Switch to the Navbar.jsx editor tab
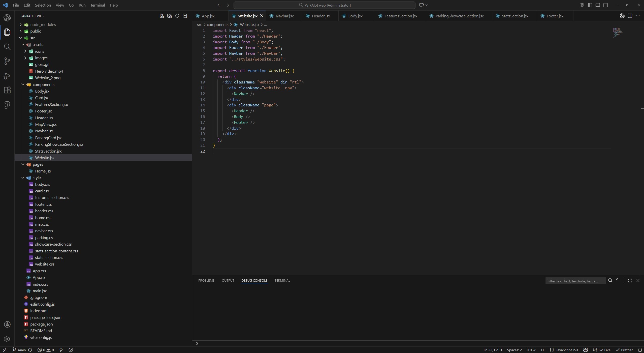Image resolution: width=644 pixels, height=353 pixels. (284, 16)
